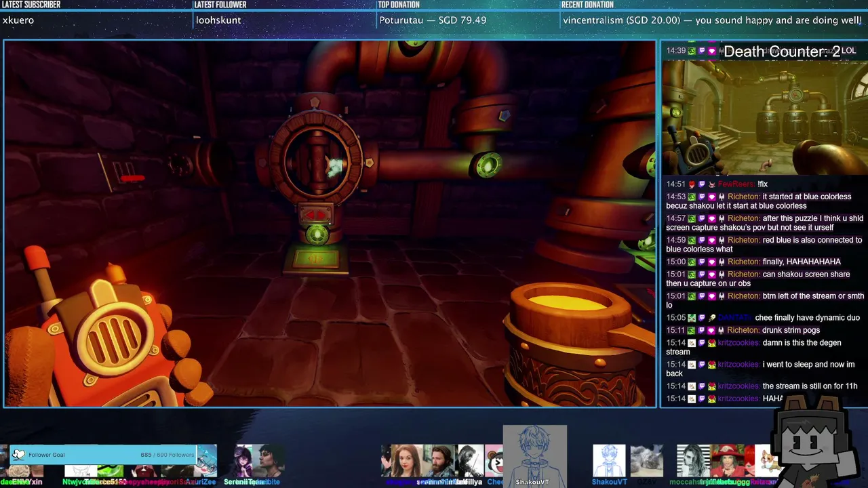The width and height of the screenshot is (868, 488).
Task: Click the grey cat photo avatar
Action: click(x=646, y=461)
